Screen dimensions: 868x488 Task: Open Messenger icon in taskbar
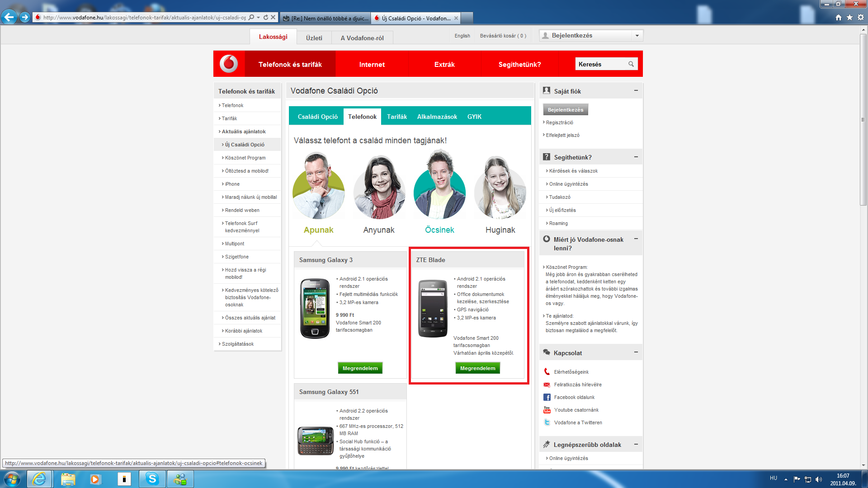[180, 479]
